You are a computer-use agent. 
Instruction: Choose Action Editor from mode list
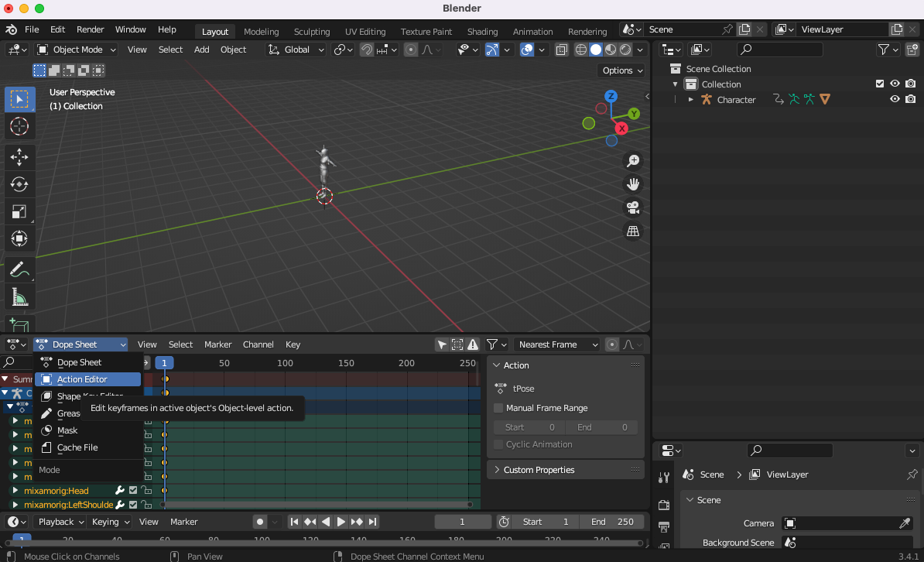coord(87,379)
